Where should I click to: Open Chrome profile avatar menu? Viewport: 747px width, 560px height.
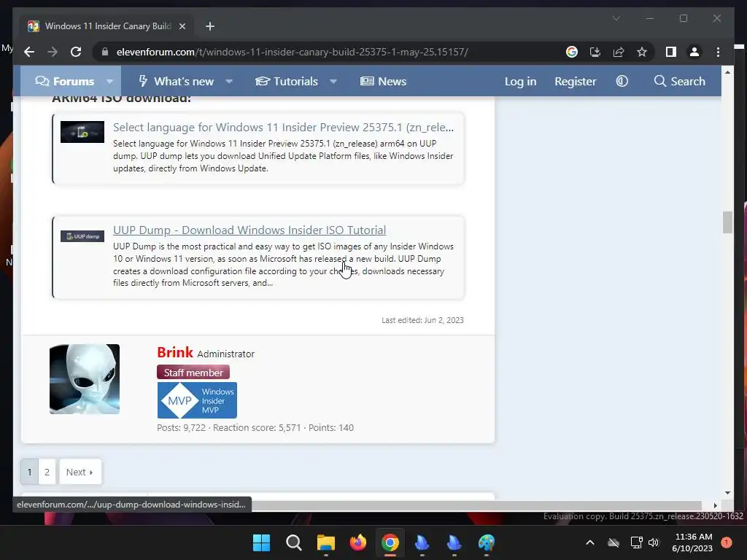click(694, 52)
